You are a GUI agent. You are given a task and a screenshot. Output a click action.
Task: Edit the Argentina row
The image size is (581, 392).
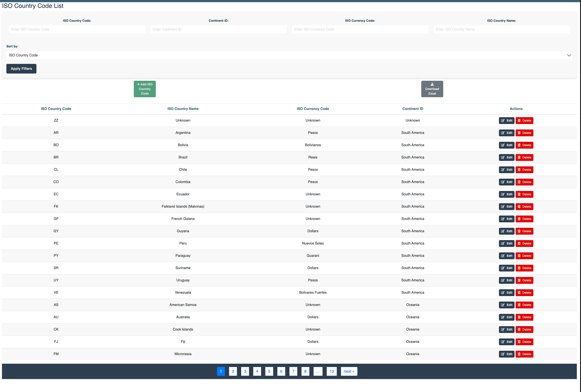(x=507, y=133)
